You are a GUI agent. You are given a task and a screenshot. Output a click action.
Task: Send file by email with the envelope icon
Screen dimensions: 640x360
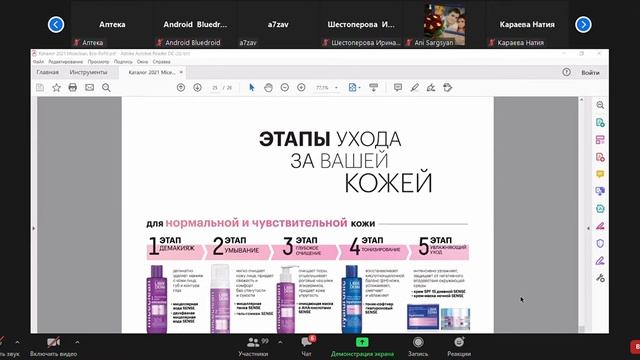click(x=89, y=87)
